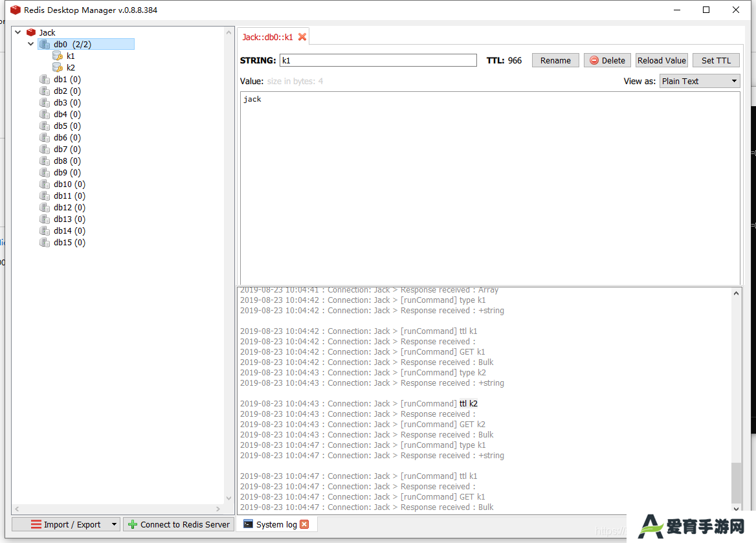
Task: Click the green plus connect icon
Action: click(x=133, y=524)
